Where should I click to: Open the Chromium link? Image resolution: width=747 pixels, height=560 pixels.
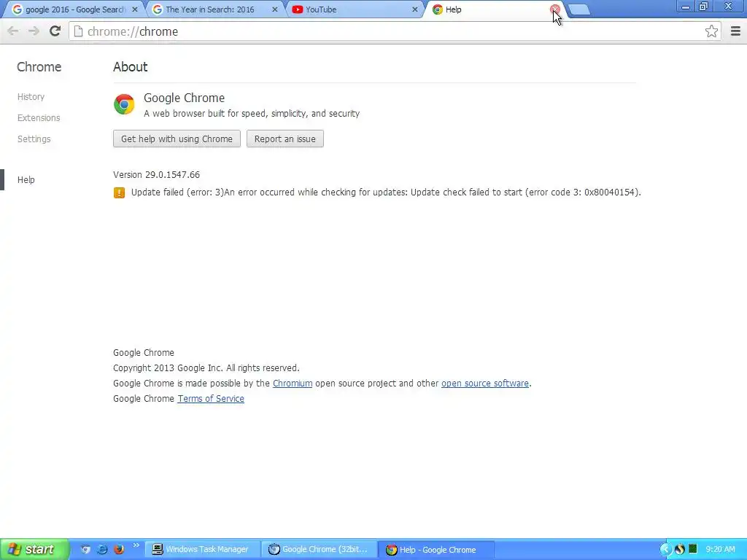(x=293, y=384)
